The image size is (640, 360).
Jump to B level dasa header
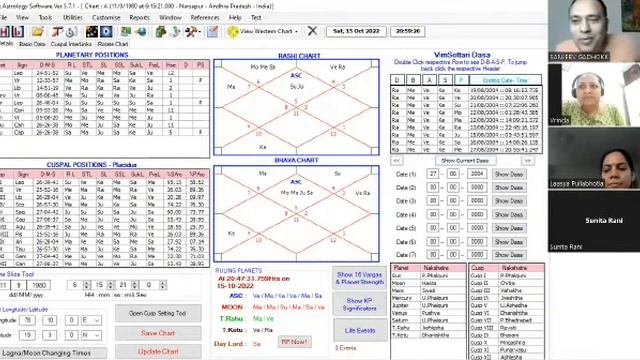(413, 80)
